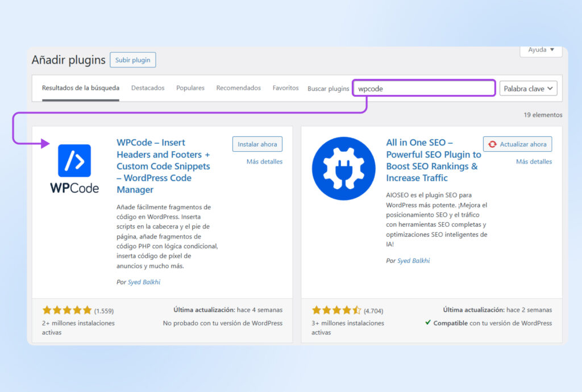Click the WPCode five-star rating
Screen dimensions: 582x392
point(66,310)
